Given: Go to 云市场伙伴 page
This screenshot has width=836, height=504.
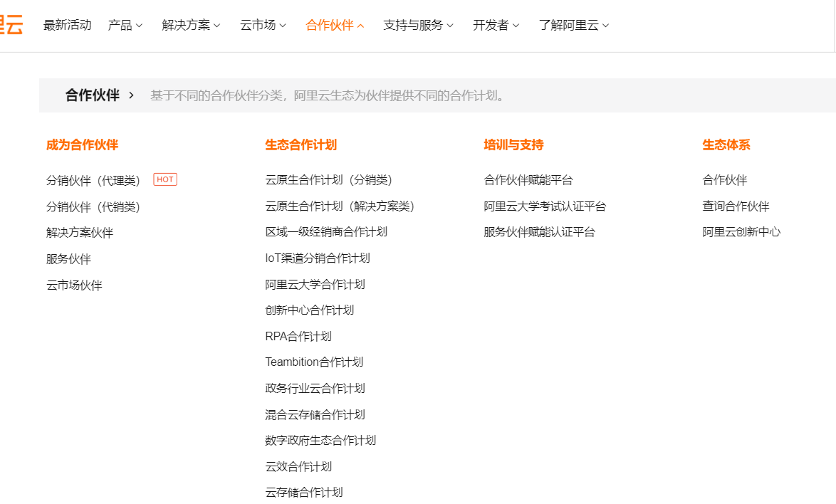Looking at the screenshot, I should (74, 285).
